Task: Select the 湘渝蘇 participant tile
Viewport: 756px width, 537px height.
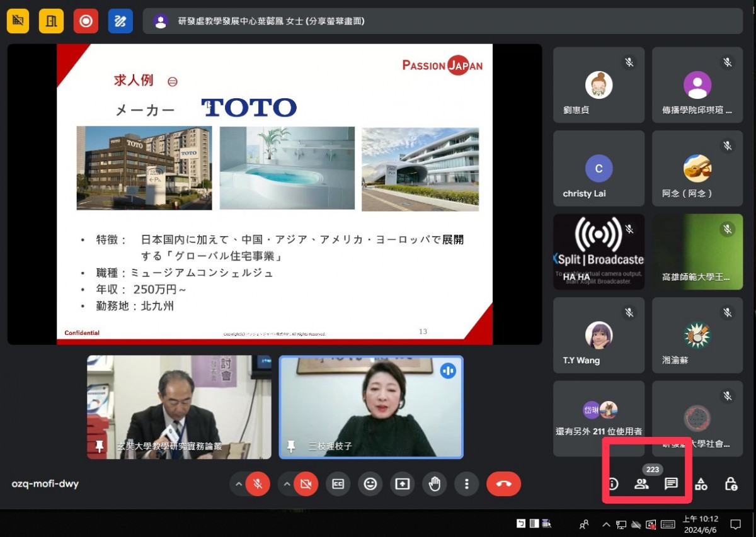Action: (697, 336)
